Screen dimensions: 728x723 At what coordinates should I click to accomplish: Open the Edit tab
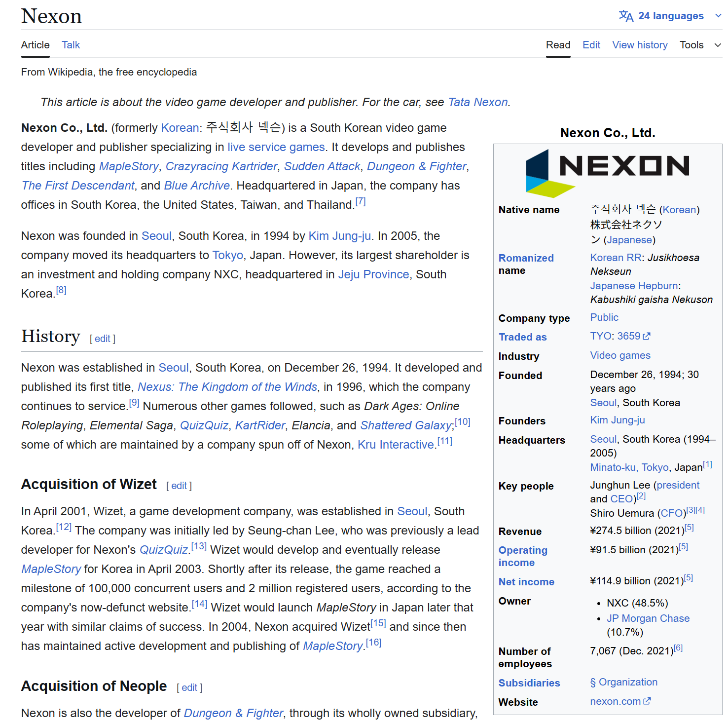click(591, 45)
